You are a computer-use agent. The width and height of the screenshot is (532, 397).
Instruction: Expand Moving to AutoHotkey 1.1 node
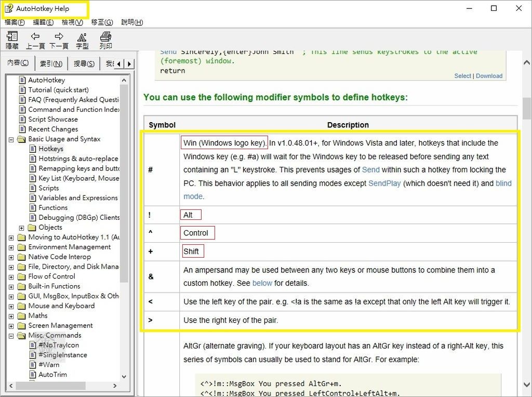(11, 238)
